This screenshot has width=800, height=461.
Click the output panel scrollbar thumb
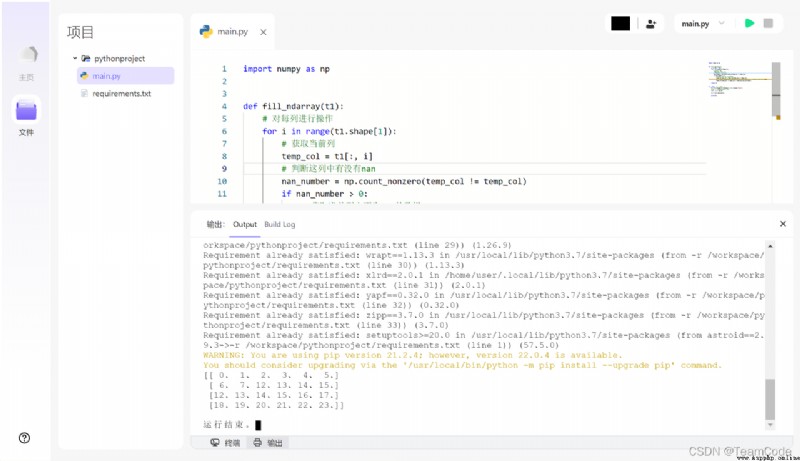point(770,399)
